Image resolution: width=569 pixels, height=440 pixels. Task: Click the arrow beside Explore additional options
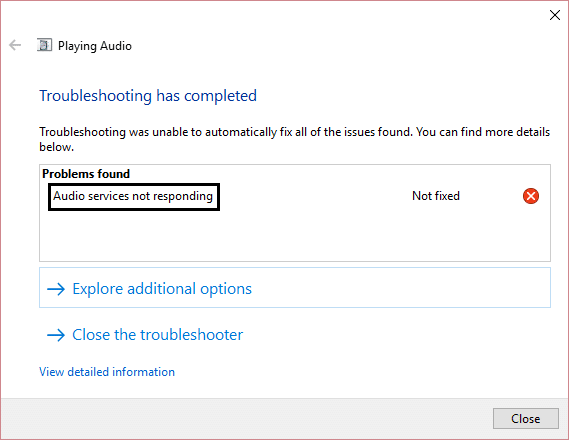coord(56,289)
